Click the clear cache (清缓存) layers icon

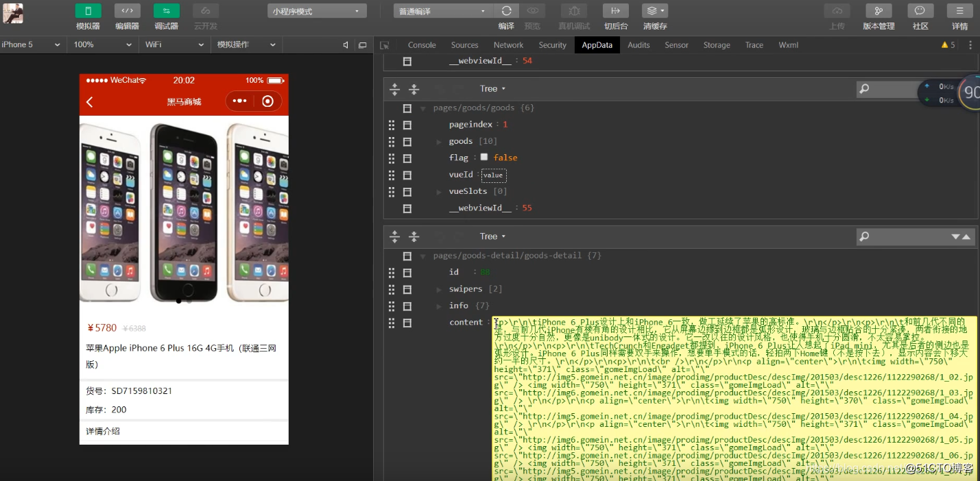[x=654, y=11]
